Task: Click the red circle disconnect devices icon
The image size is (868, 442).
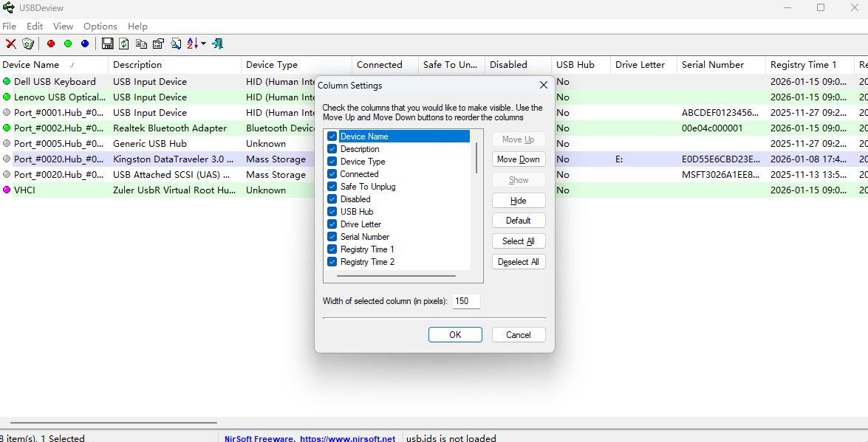Action: click(51, 44)
